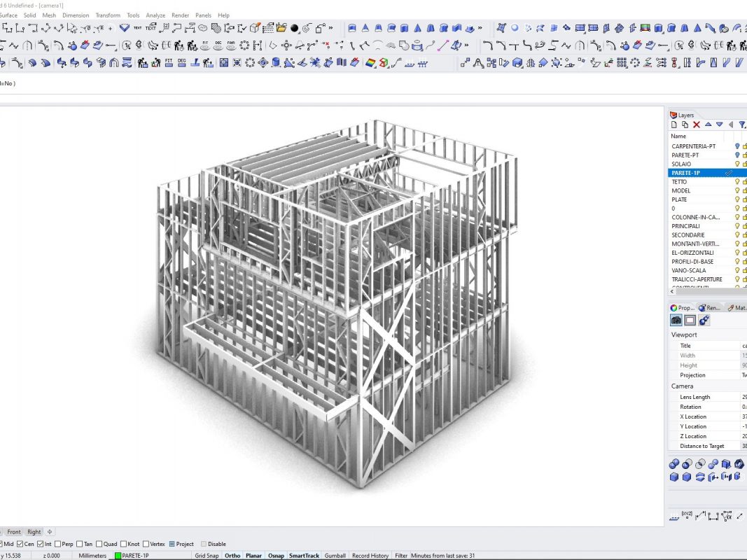747x560 pixels.
Task: Click the Hatch tool icon
Action: pos(216,28)
